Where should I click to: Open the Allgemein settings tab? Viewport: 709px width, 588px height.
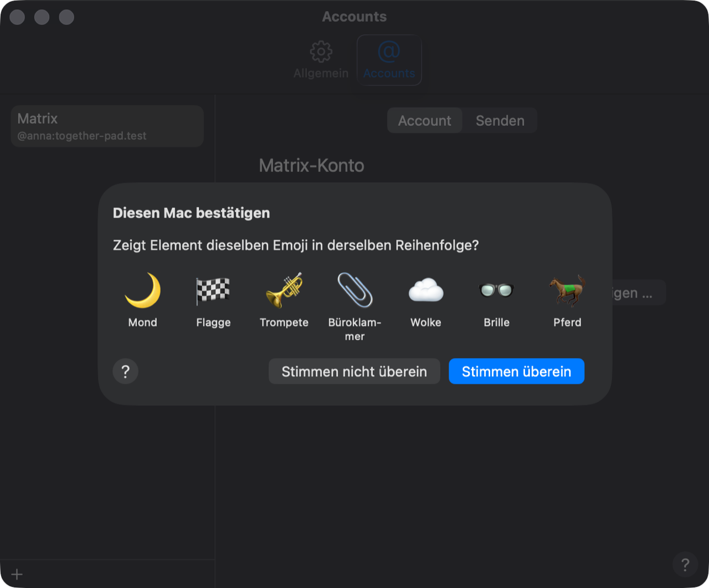coord(321,60)
